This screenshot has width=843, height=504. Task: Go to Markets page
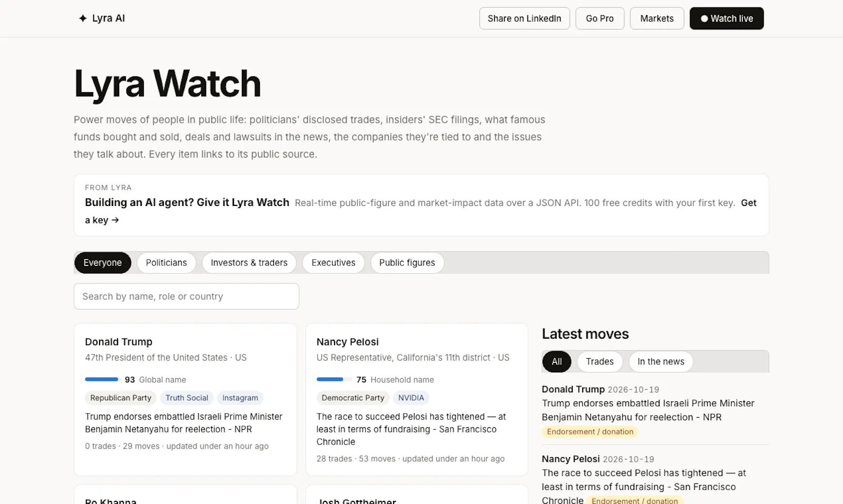click(x=656, y=18)
